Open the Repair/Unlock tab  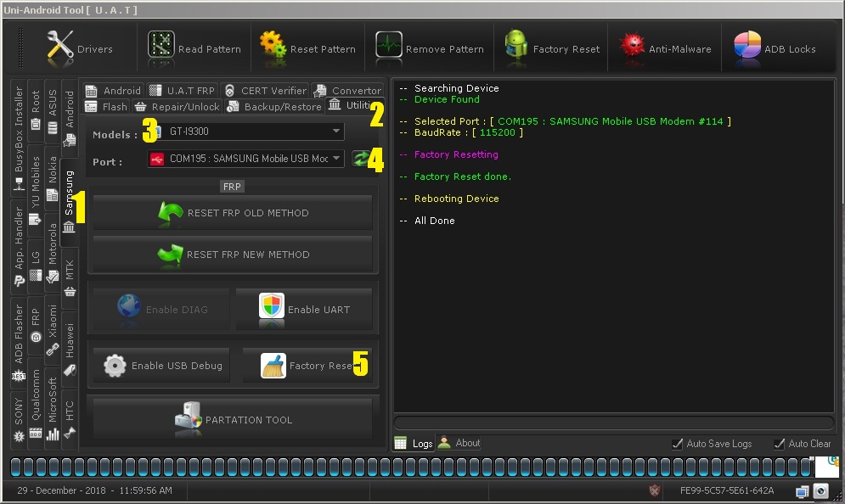tap(177, 107)
